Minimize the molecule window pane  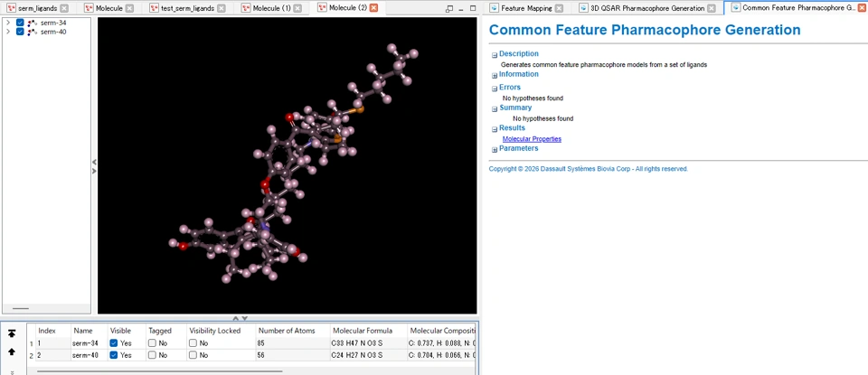[461, 8]
